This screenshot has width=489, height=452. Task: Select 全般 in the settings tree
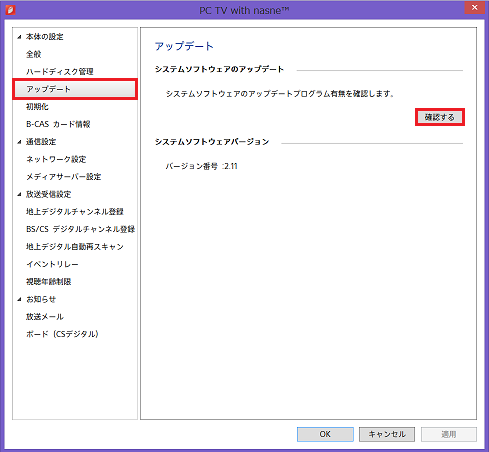(x=33, y=54)
